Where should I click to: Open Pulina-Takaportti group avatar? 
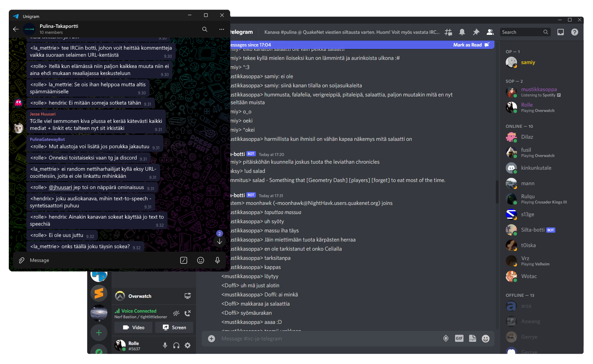(29, 29)
